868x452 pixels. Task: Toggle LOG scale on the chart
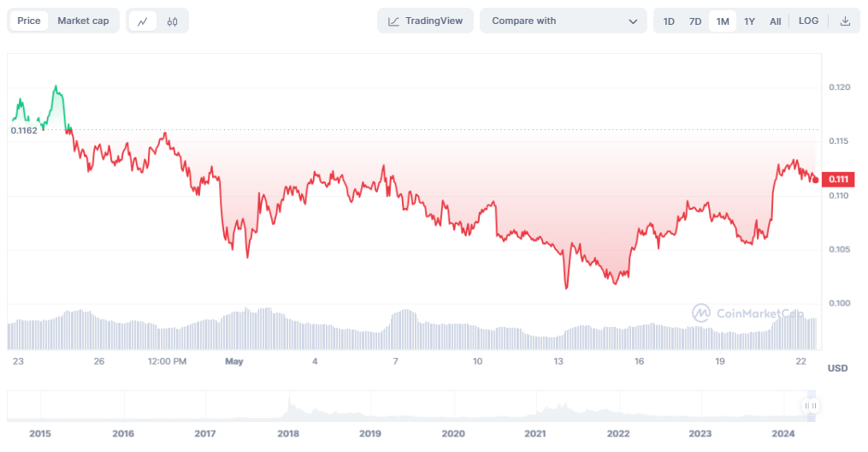pos(808,21)
